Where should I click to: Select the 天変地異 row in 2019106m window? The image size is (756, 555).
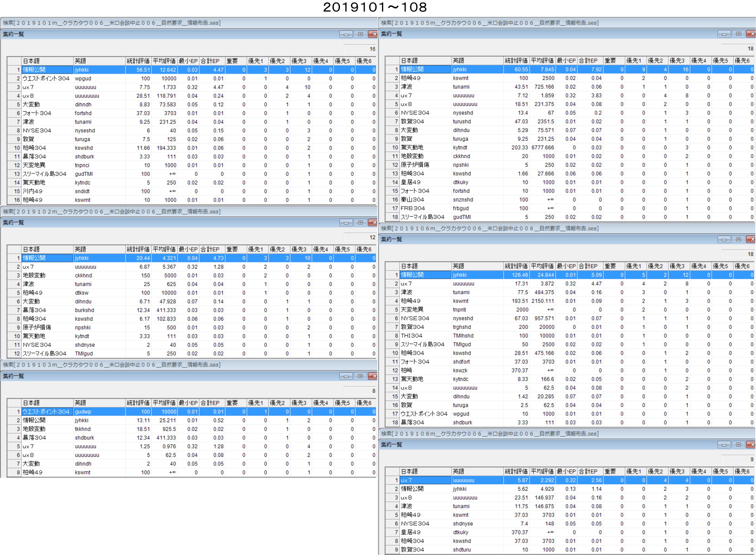click(x=570, y=310)
